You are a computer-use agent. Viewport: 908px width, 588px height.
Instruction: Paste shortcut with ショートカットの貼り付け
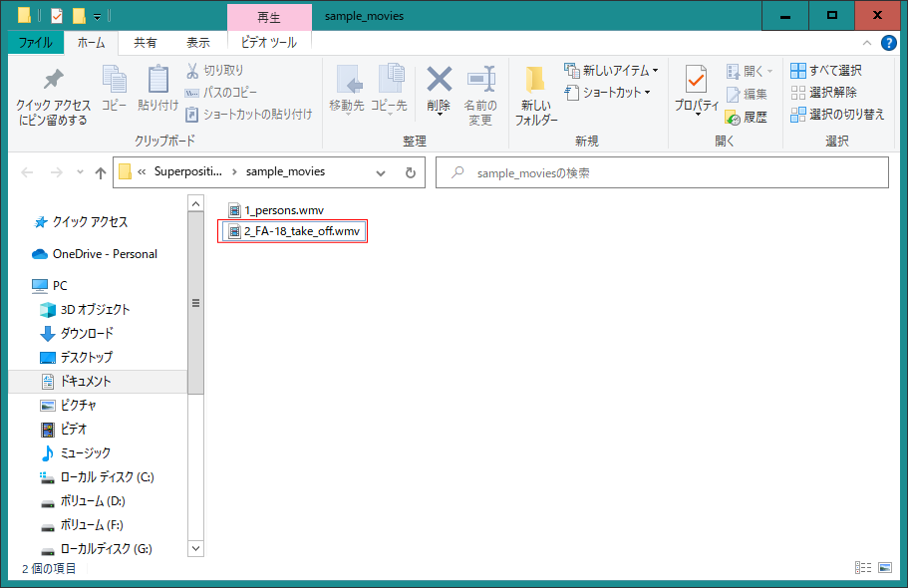tap(248, 115)
